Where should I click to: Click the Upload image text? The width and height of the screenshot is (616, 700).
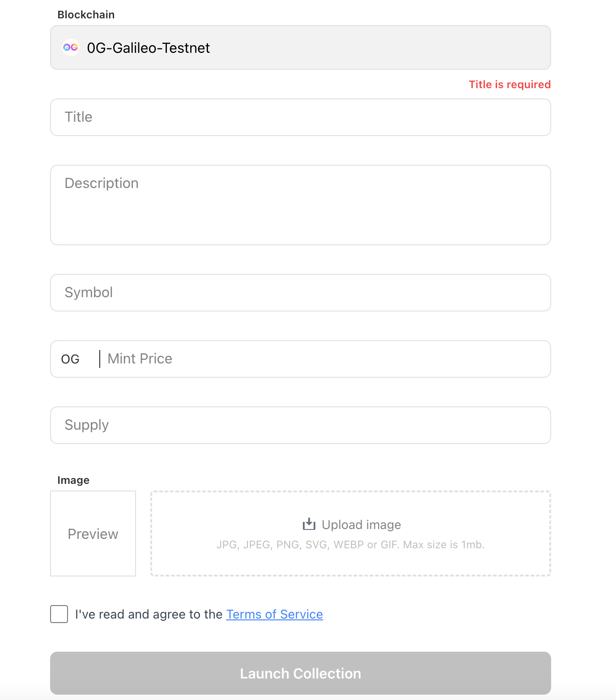click(361, 525)
